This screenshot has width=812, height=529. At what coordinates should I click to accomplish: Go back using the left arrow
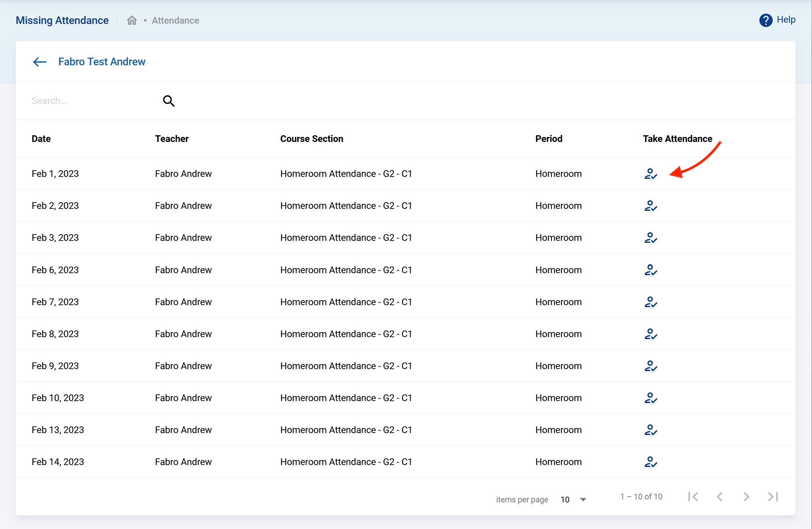[x=40, y=62]
